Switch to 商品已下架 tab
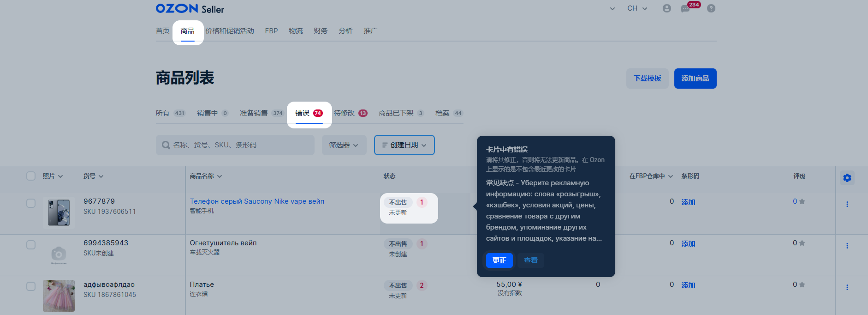 click(401, 113)
